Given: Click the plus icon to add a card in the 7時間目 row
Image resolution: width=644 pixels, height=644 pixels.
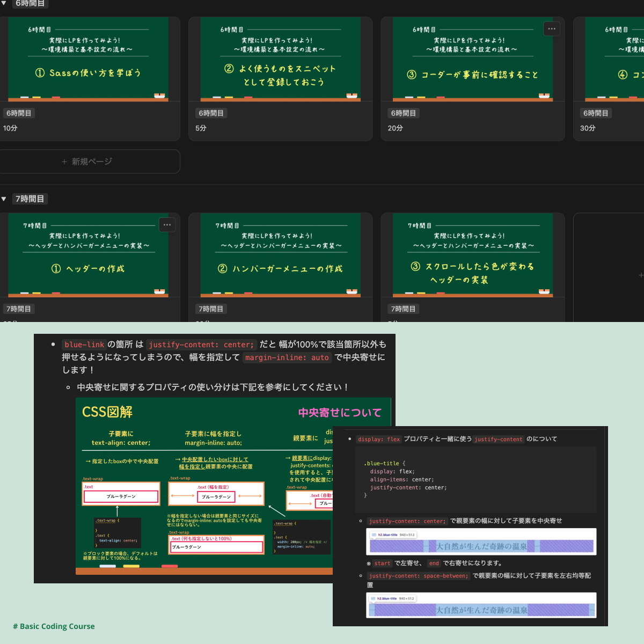Looking at the screenshot, I should click(641, 274).
